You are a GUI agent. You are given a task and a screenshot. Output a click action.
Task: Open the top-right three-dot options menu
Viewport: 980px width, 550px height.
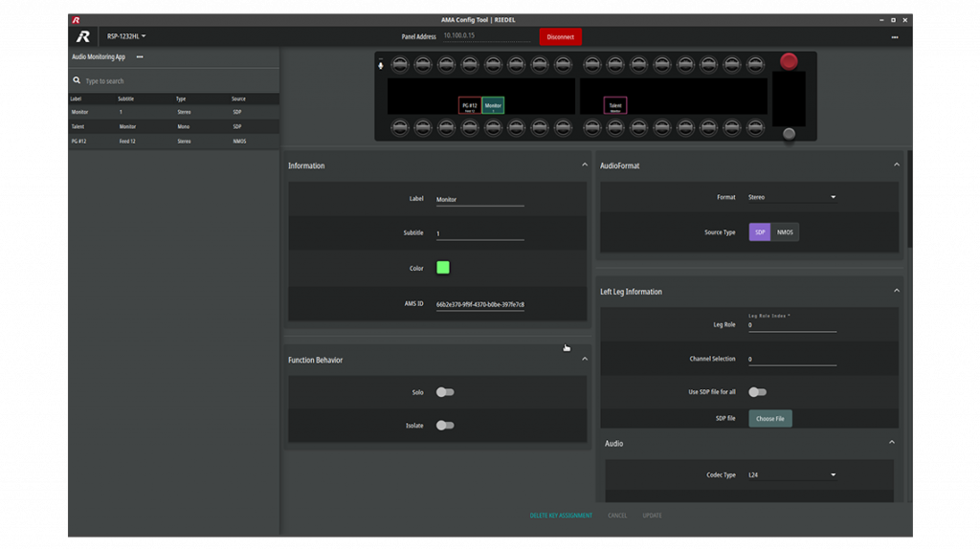click(x=894, y=37)
